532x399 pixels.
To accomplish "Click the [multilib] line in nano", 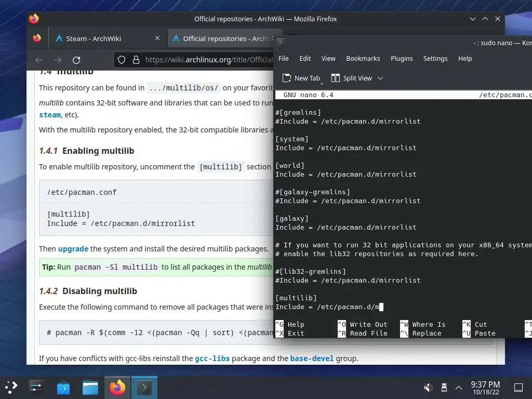I will [296, 298].
